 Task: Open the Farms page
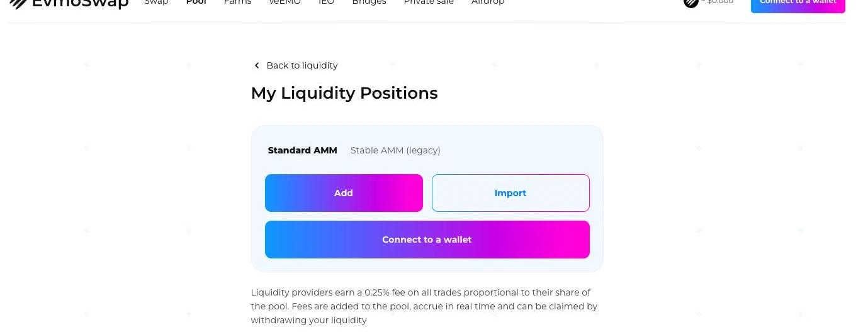tap(237, 3)
